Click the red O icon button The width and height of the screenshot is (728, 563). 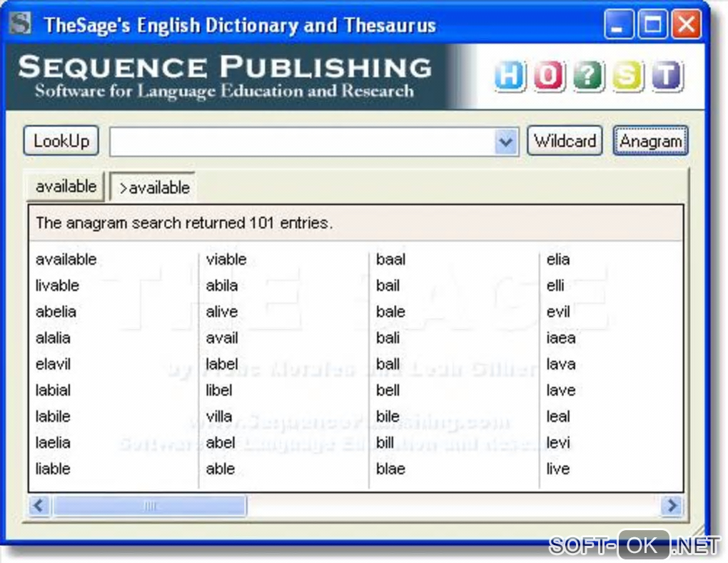[549, 75]
